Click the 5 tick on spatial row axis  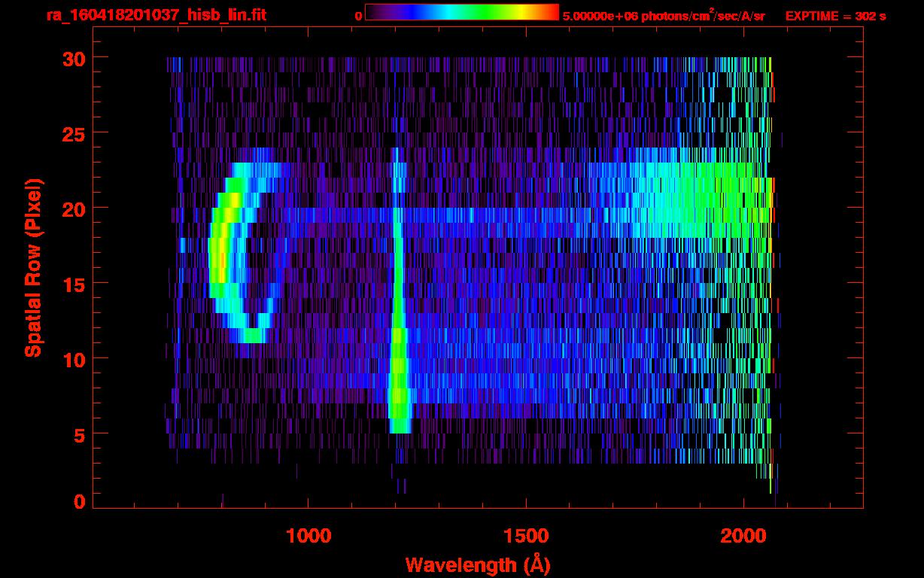(x=78, y=434)
